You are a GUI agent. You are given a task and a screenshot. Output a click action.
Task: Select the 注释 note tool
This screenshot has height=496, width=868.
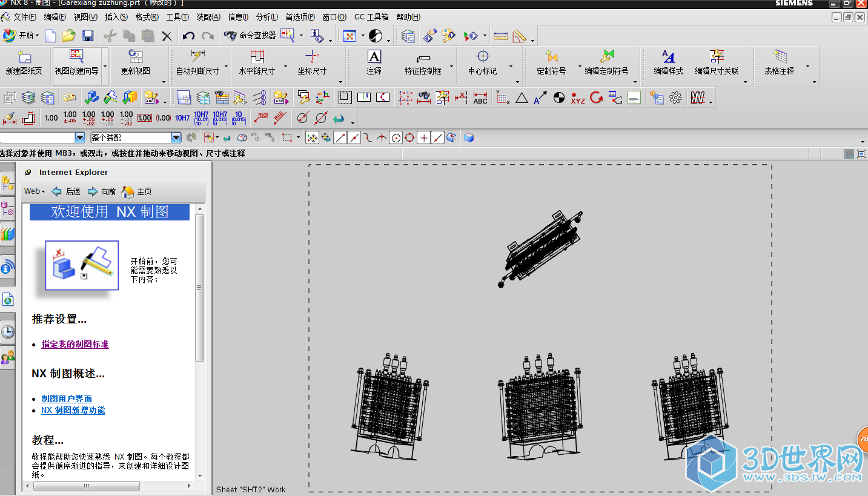click(374, 63)
